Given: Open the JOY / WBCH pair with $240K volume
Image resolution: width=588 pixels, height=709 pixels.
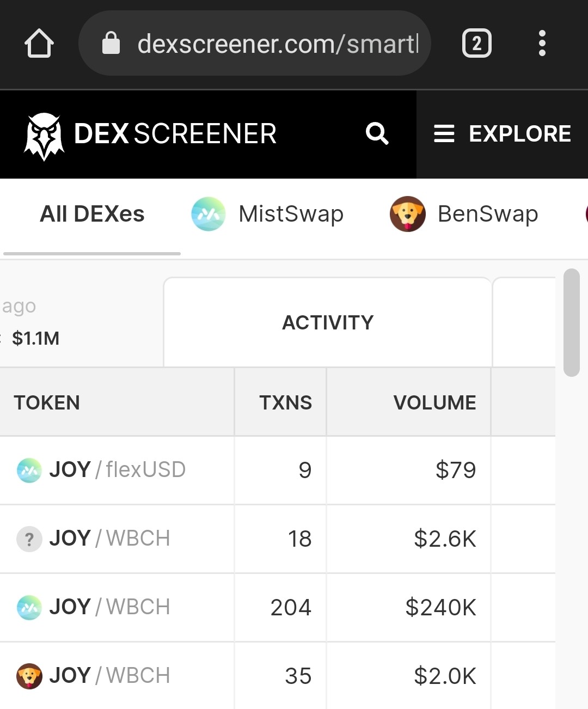Looking at the screenshot, I should coord(278,607).
